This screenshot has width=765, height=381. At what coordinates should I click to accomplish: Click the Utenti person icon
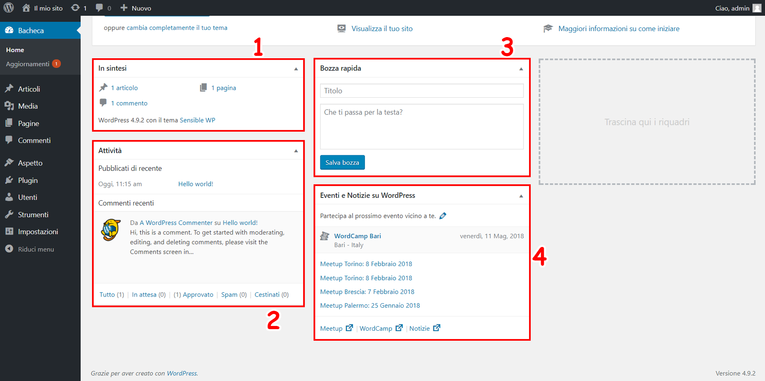tap(9, 198)
